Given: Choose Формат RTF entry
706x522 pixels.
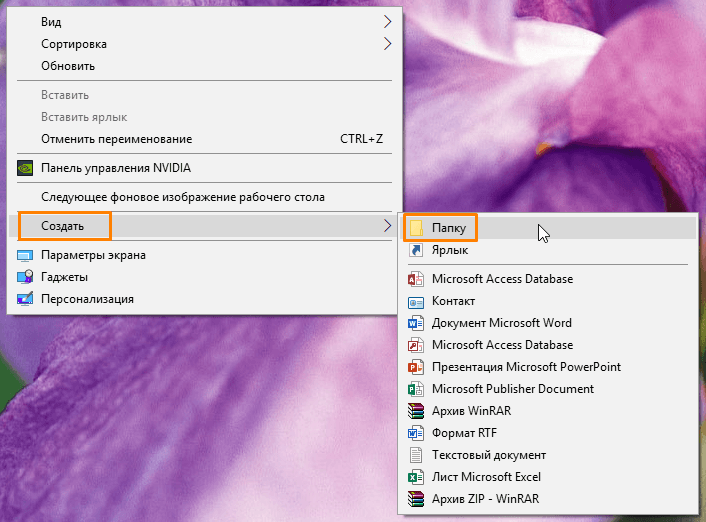Looking at the screenshot, I should coord(548,433).
